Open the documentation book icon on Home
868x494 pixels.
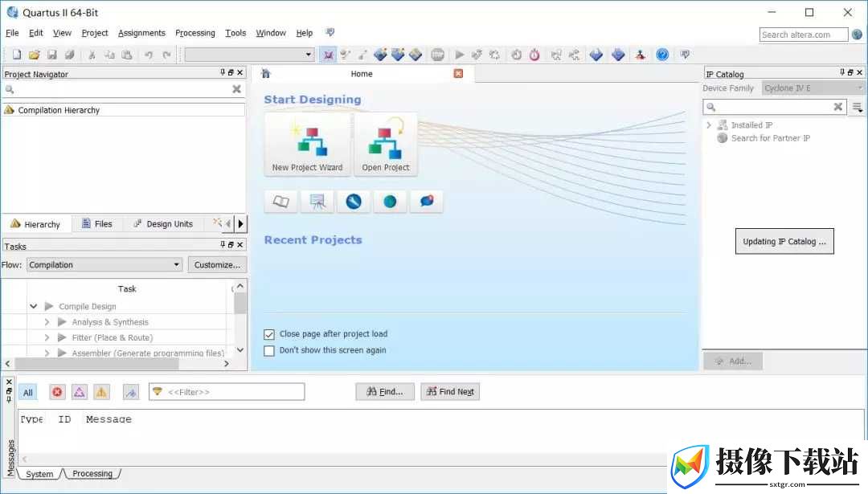coord(280,202)
